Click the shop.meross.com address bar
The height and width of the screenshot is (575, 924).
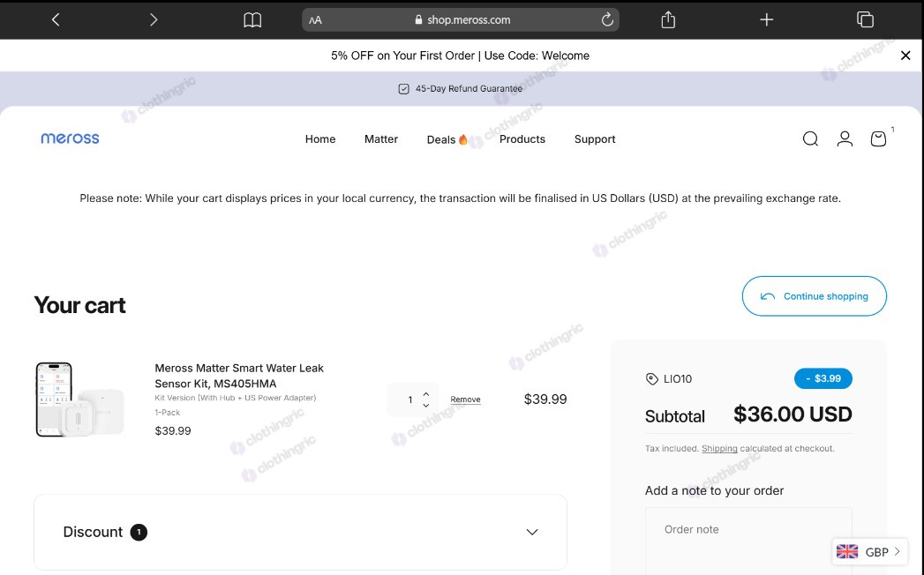tap(460, 20)
